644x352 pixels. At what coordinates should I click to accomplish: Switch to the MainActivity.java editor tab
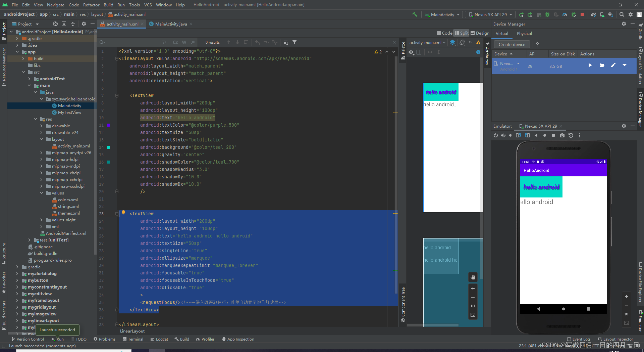[170, 24]
